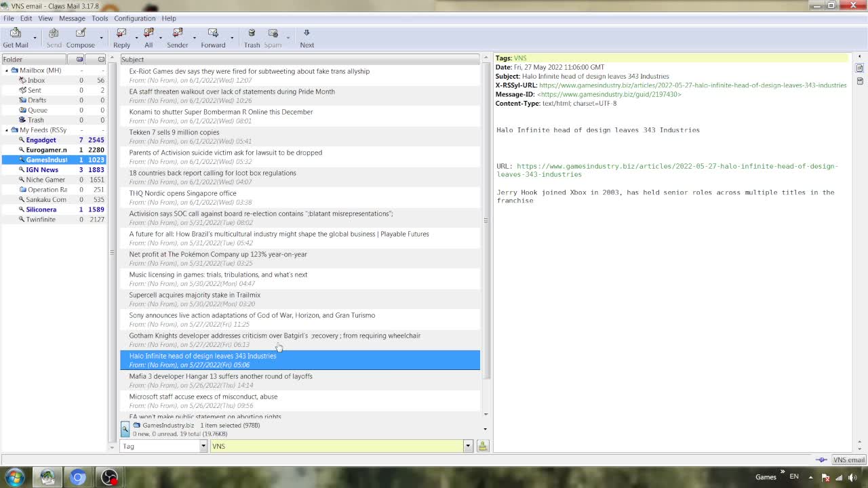
Task: Click the Subject column header
Action: coord(300,59)
